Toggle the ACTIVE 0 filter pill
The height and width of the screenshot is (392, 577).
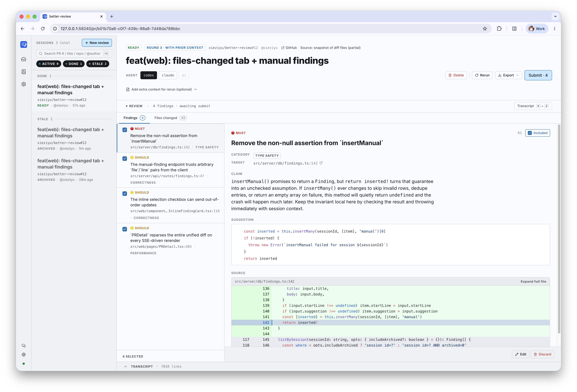pos(49,64)
